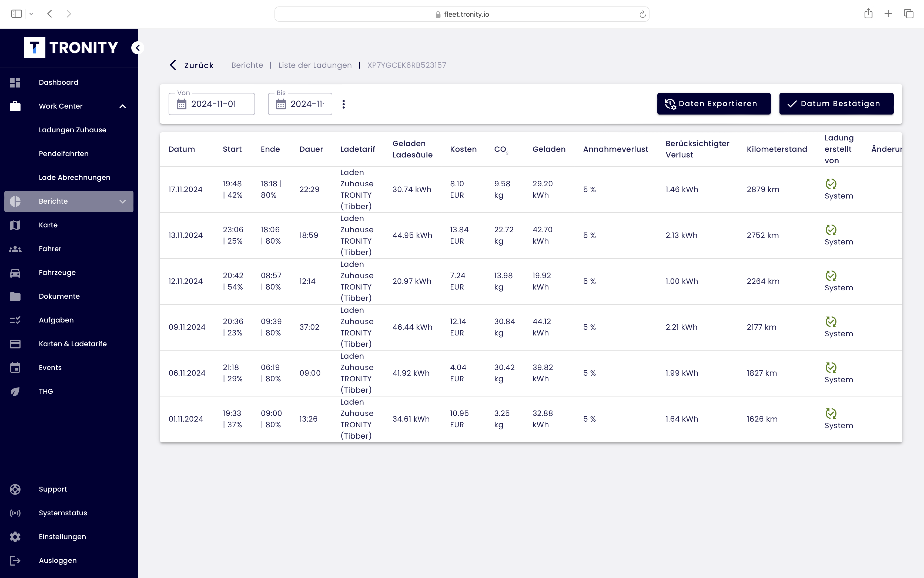The image size is (924, 578).
Task: Click the Events calendar icon
Action: [x=15, y=368]
